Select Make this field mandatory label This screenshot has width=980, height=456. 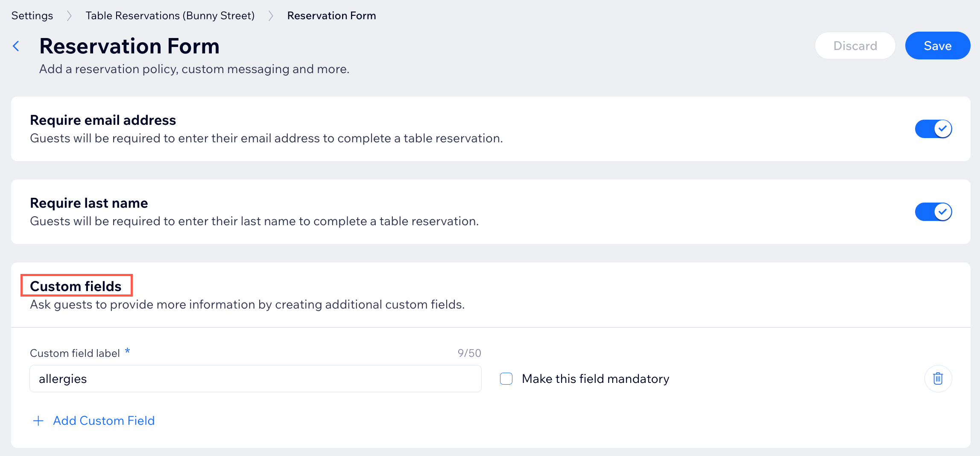pyautogui.click(x=595, y=379)
